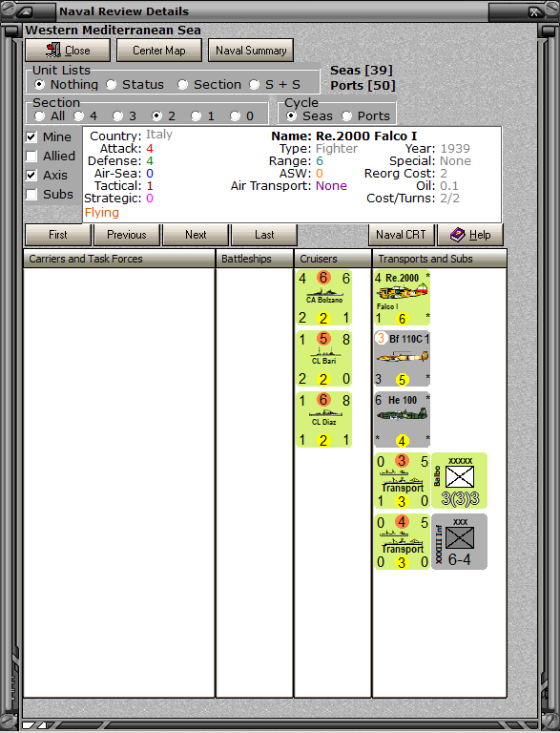Click the Naval CRT button
Screen dimensions: 560x733
[401, 235]
